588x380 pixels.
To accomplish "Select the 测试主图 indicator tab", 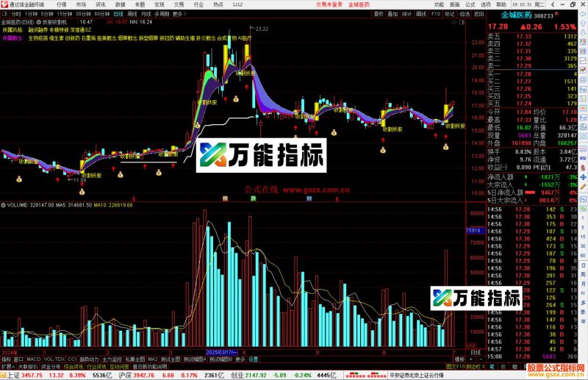I will pyautogui.click(x=171, y=359).
